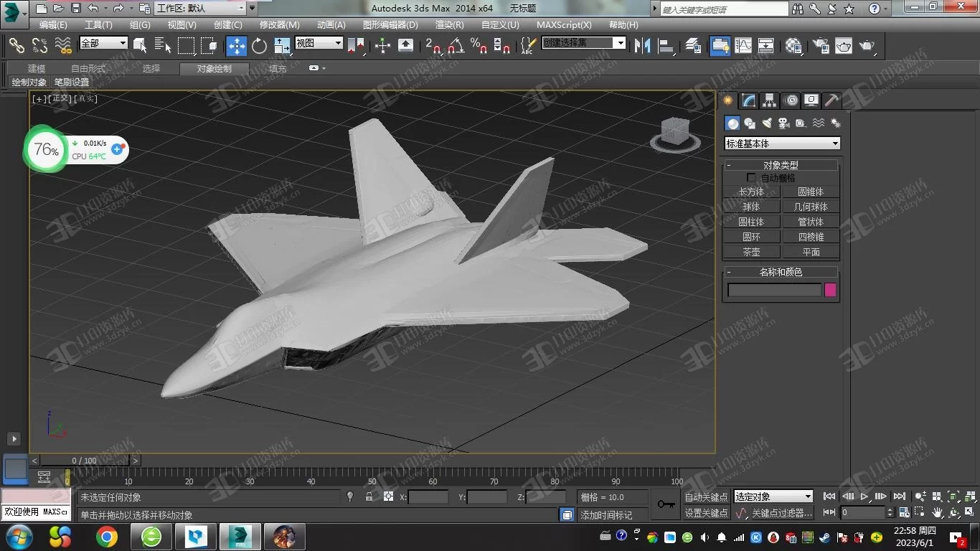980x551 pixels.
Task: Activate the Select and Move tool
Action: pos(236,46)
